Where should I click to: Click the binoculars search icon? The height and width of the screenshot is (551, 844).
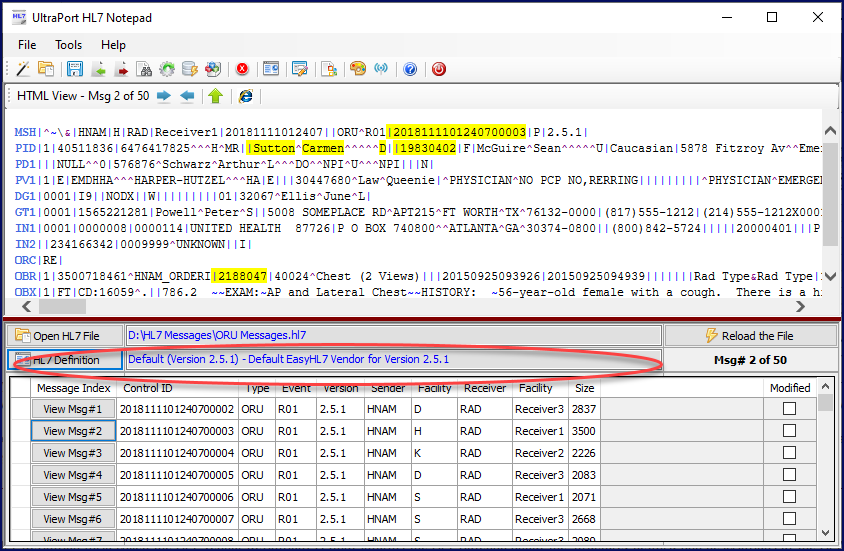click(144, 69)
